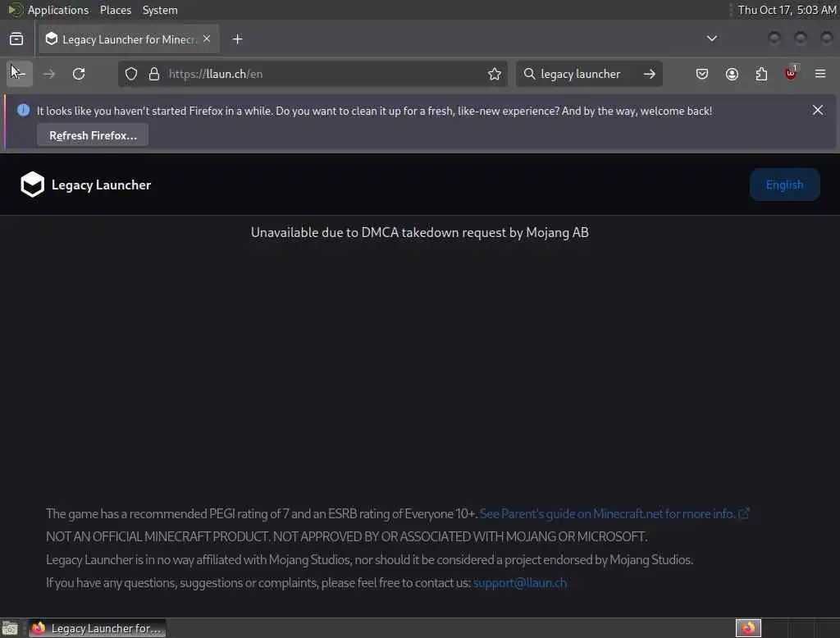
Task: Open uBlock Origin extension icon
Action: (x=791, y=73)
